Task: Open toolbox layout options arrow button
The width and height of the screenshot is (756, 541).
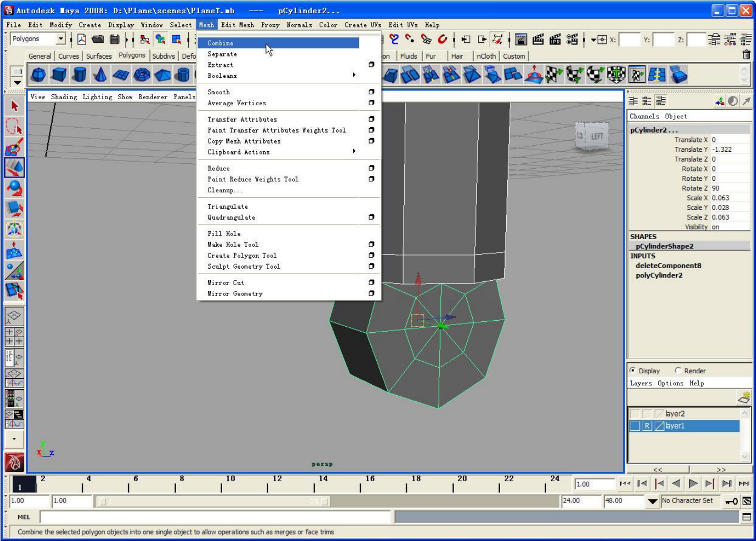Action: 14,439
